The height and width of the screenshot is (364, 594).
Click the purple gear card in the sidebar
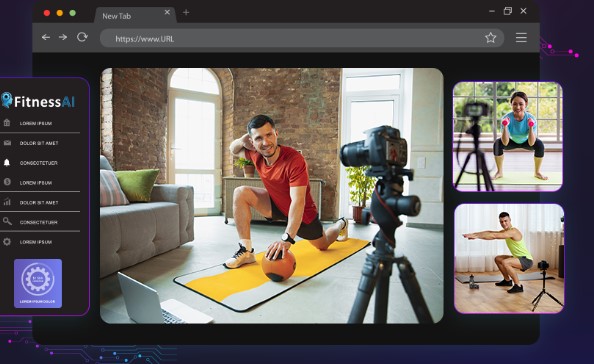click(x=38, y=283)
